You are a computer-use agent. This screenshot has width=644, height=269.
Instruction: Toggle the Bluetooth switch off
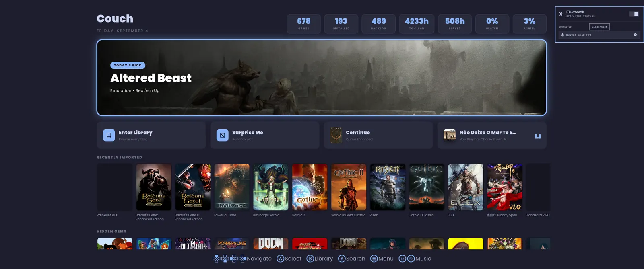click(x=634, y=14)
